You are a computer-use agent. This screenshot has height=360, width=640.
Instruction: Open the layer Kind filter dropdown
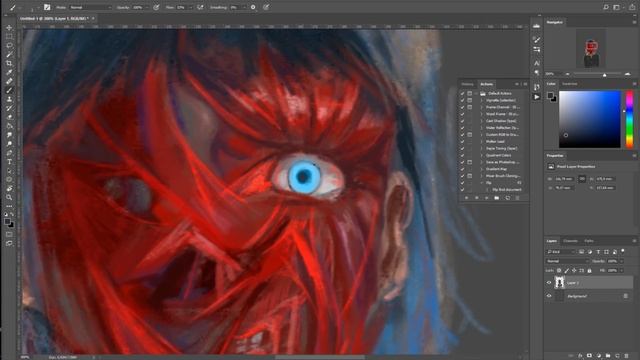point(561,251)
